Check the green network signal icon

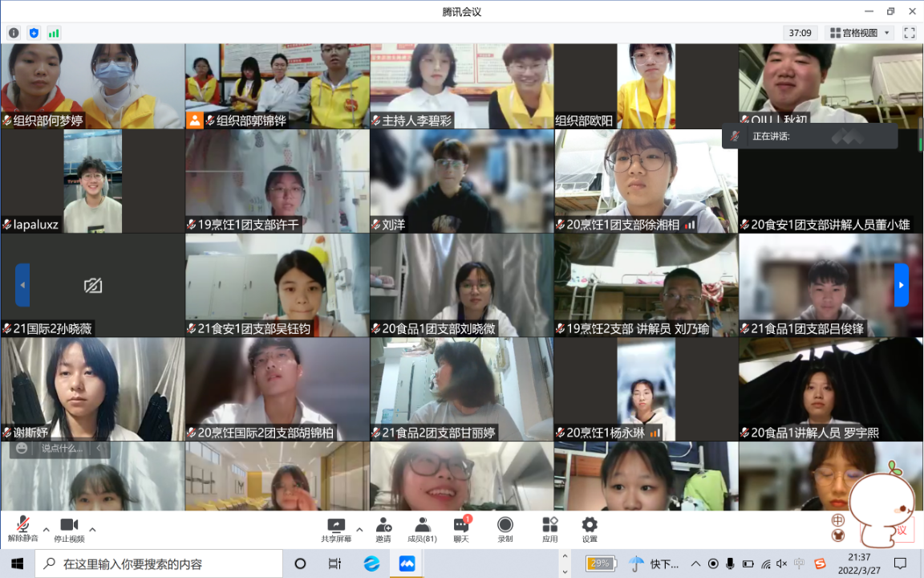[54, 33]
